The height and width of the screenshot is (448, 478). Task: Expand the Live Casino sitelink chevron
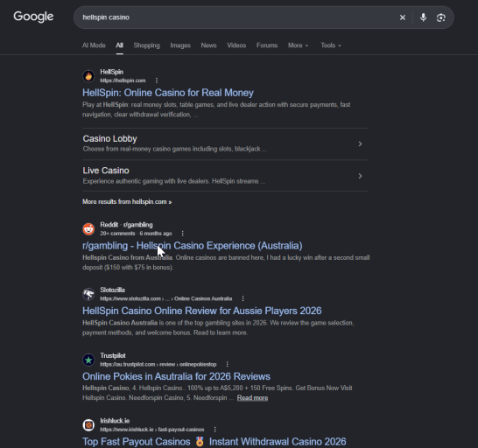(x=360, y=176)
